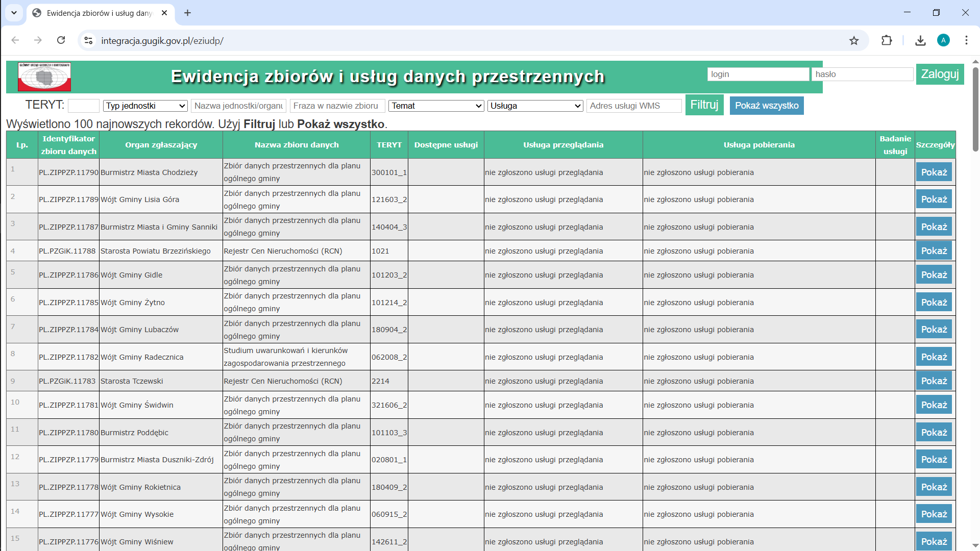980x551 pixels.
Task: Open a new browser tab
Action: point(187,13)
